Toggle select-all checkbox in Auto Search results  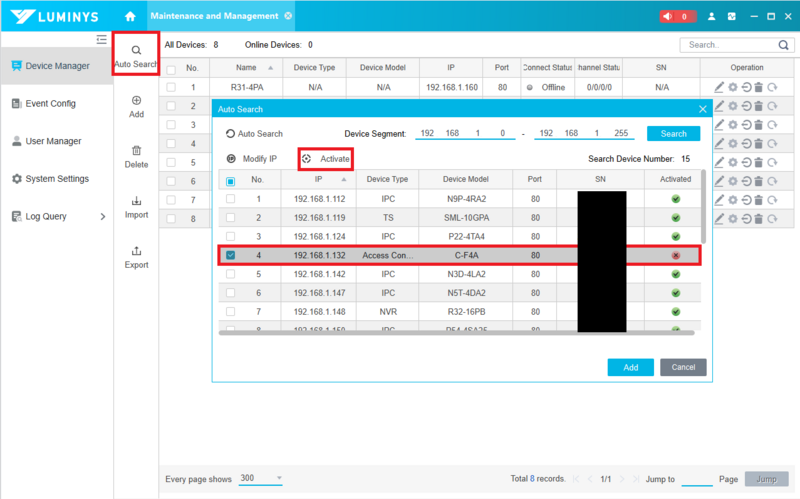231,181
